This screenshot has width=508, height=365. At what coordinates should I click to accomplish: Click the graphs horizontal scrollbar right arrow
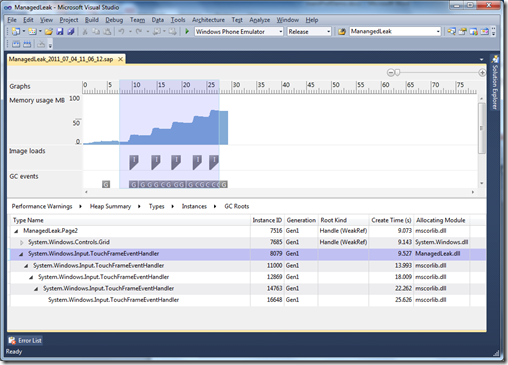[x=472, y=192]
